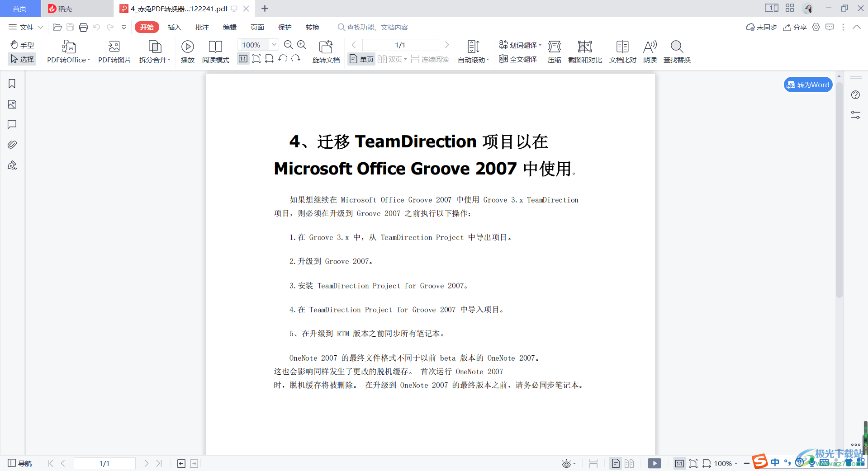The image size is (868, 471).
Task: Open the 批注 tab
Action: pyautogui.click(x=202, y=27)
